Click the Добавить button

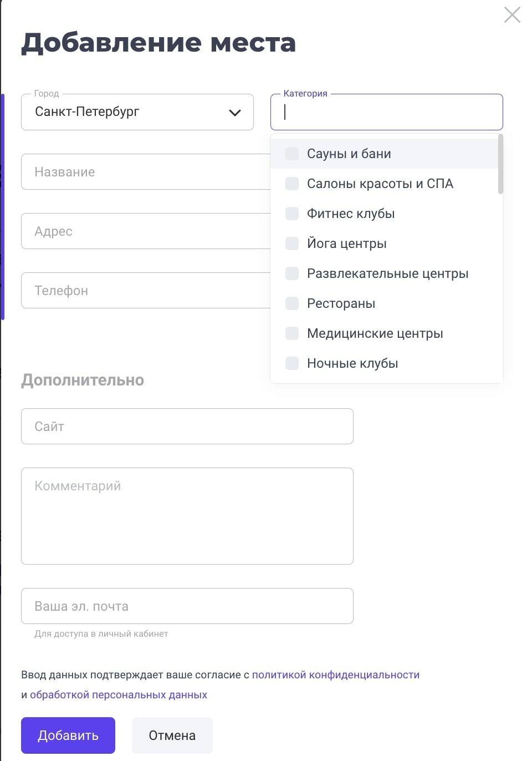pyautogui.click(x=68, y=735)
